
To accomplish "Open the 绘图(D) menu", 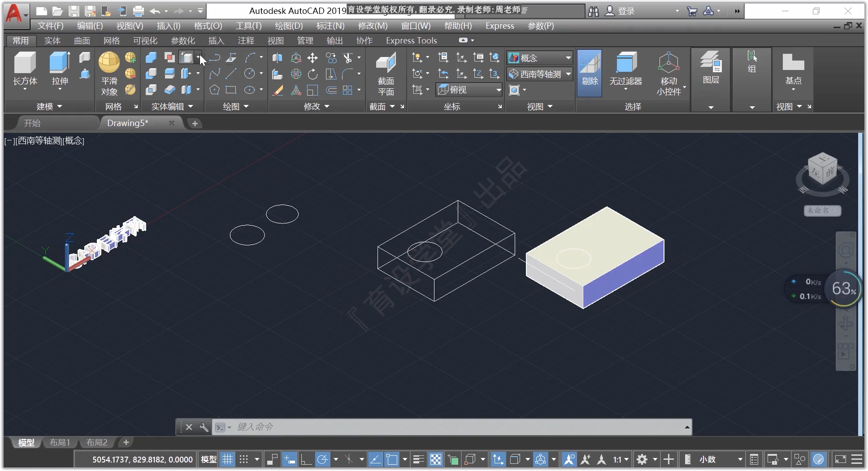I will coord(289,26).
